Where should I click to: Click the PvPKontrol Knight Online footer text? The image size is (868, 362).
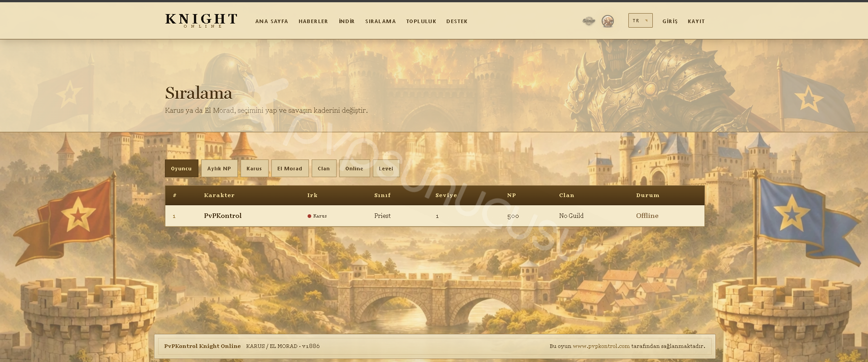203,346
